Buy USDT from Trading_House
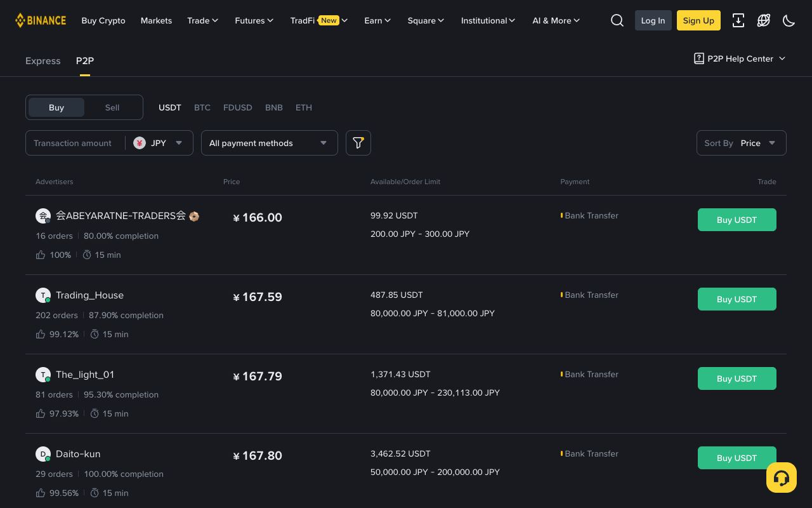This screenshot has width=812, height=508. tap(737, 299)
